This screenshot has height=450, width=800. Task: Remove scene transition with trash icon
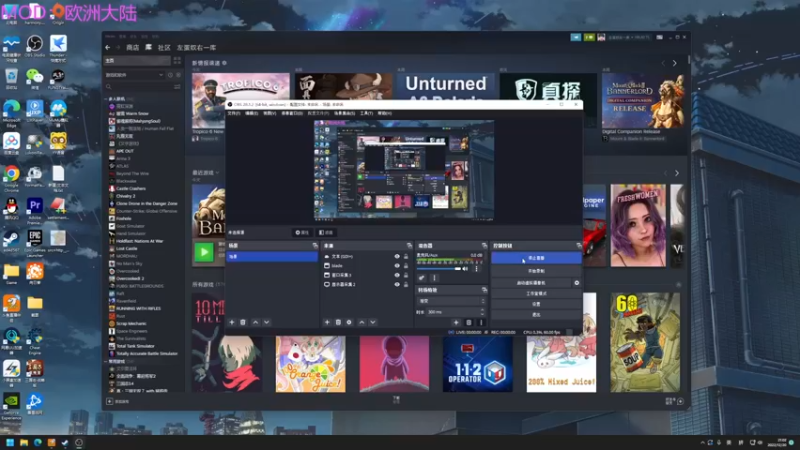[469, 322]
